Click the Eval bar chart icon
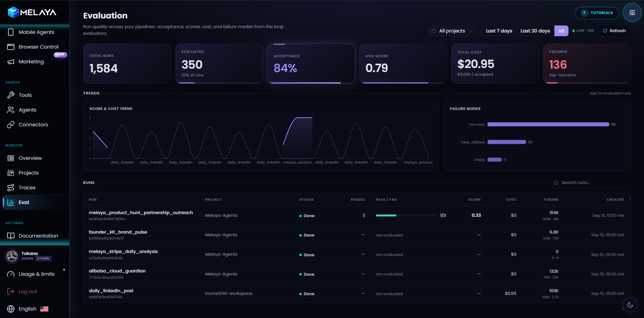Viewport: 644px width, 318px height. point(11,202)
